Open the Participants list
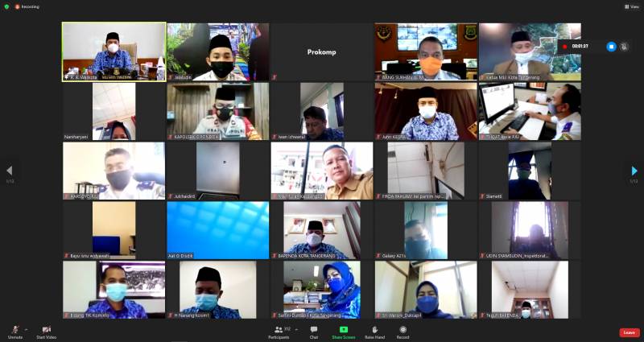 (278, 330)
